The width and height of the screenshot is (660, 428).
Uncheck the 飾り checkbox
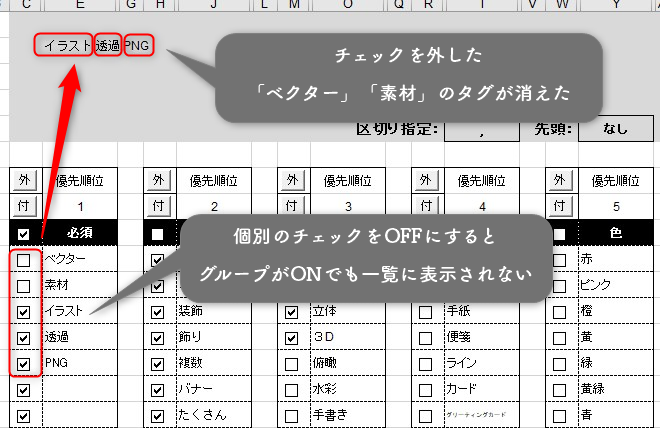tap(157, 338)
